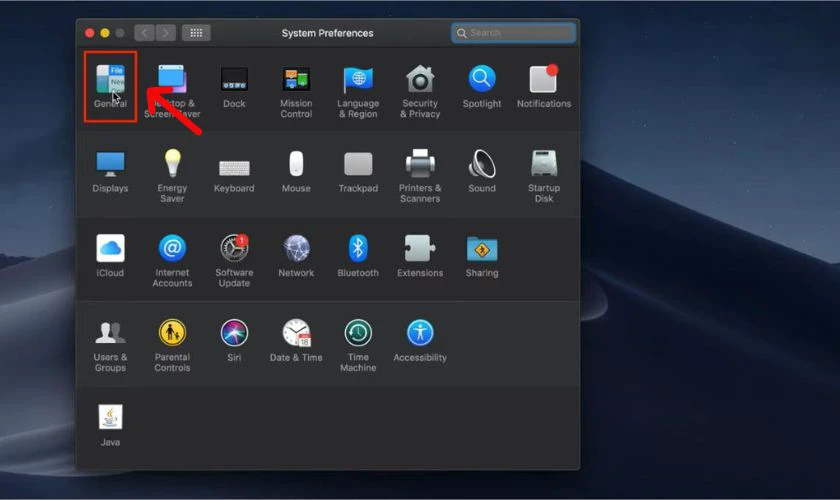
Task: Click the Search field in System Preferences
Action: click(x=513, y=33)
